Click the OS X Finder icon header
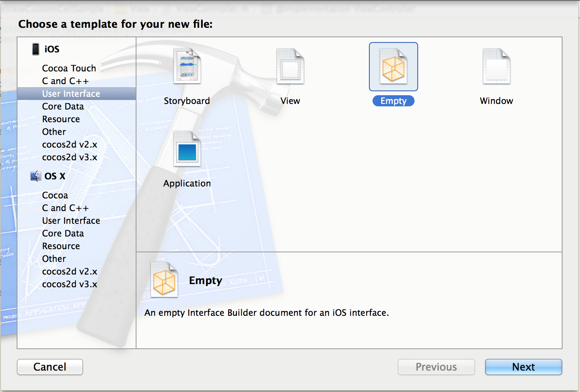The image size is (580, 392). (x=36, y=176)
